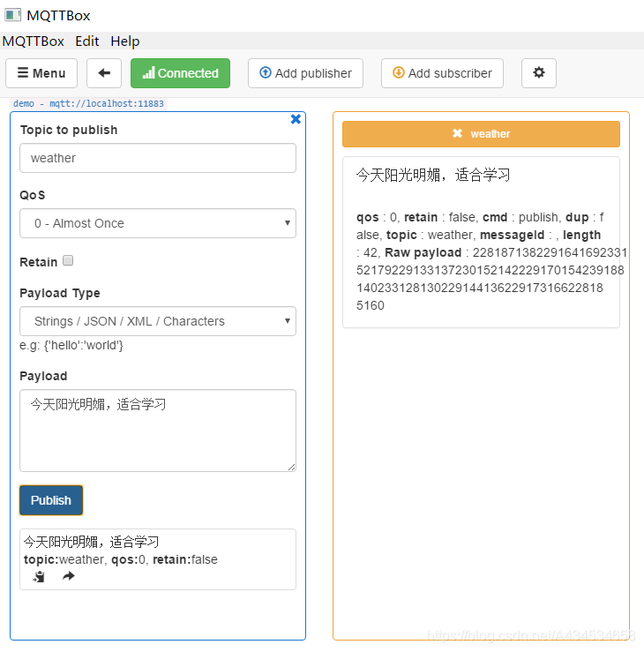Add a new subscriber
The width and height of the screenshot is (644, 652).
(442, 73)
